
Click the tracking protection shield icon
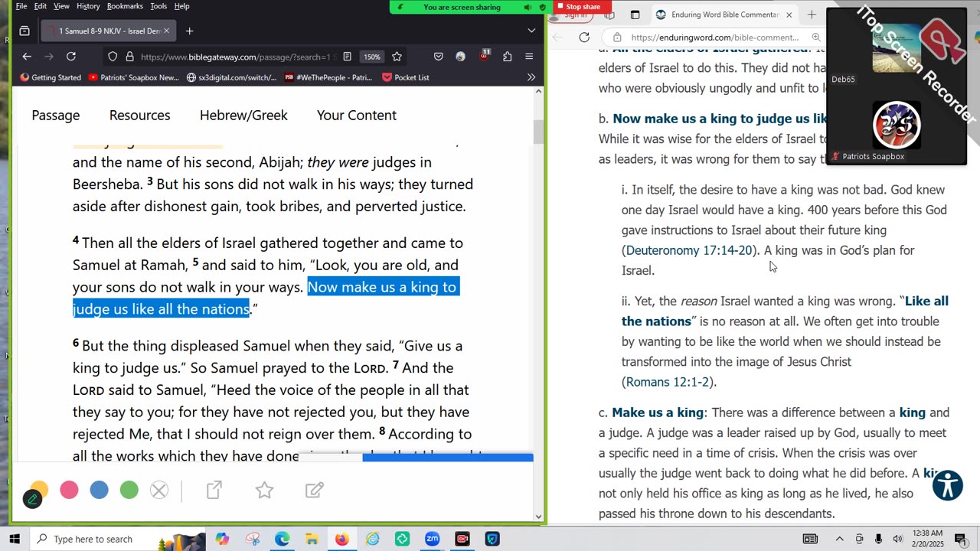pos(113,57)
